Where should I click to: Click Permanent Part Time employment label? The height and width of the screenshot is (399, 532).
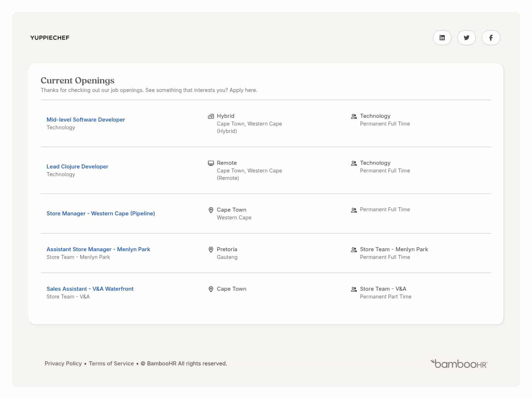pos(385,297)
